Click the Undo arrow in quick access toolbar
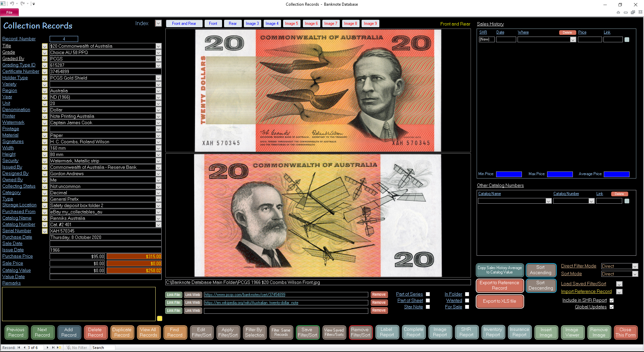 coord(12,4)
